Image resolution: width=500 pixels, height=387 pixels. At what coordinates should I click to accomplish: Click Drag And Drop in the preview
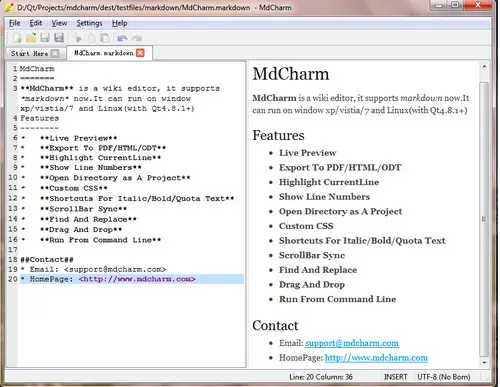[312, 285]
